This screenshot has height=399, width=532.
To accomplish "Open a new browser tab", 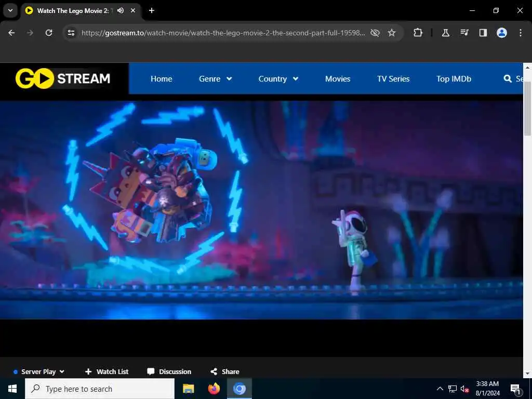I will [x=152, y=10].
